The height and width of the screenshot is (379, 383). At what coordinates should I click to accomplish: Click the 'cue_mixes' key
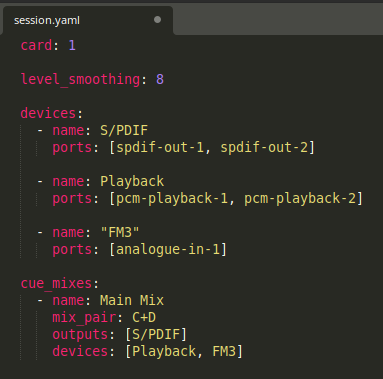click(x=56, y=283)
